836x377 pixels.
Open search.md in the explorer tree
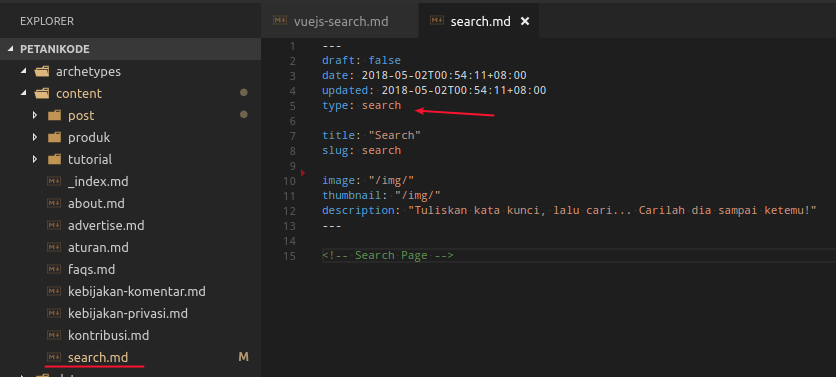pos(98,357)
